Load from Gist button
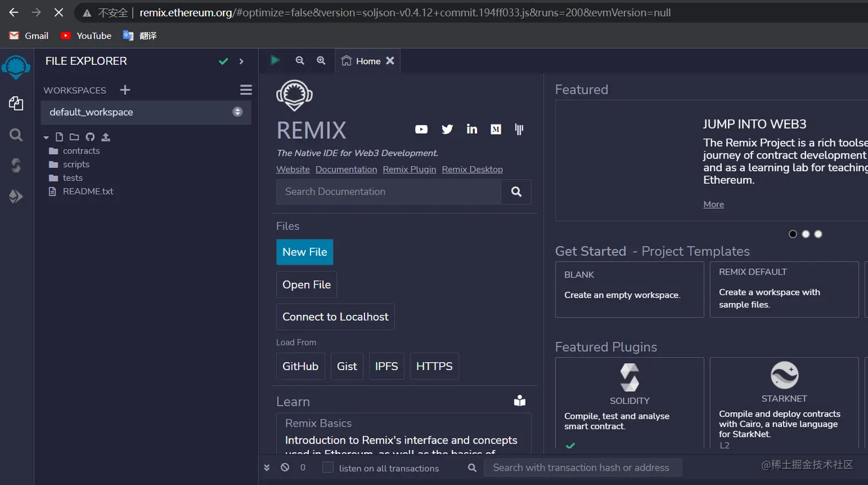Image resolution: width=868 pixels, height=485 pixels. pyautogui.click(x=347, y=366)
